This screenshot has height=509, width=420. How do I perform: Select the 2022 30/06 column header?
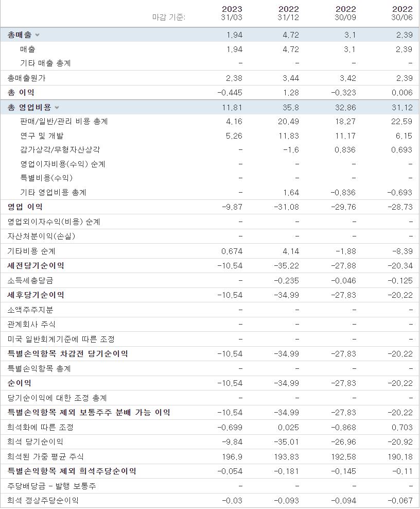(402, 13)
